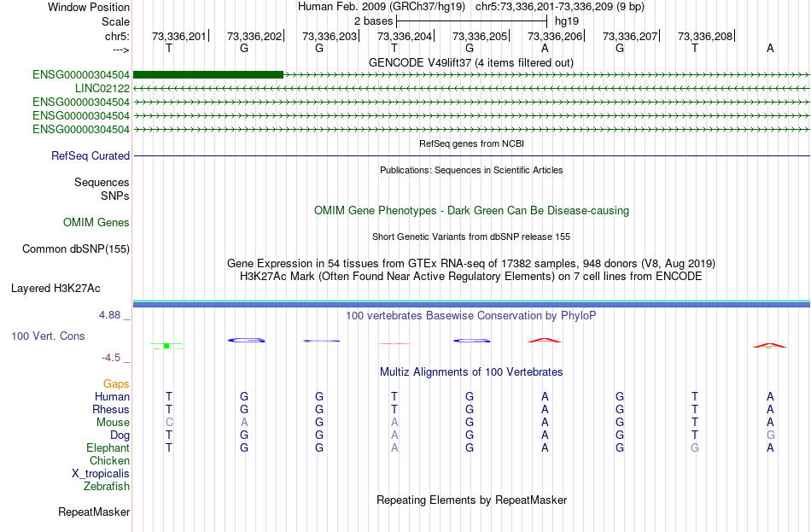Screen dimensions: 811x532
Task: Click the -4.5 lower PhyloP axis value
Action: pos(111,358)
